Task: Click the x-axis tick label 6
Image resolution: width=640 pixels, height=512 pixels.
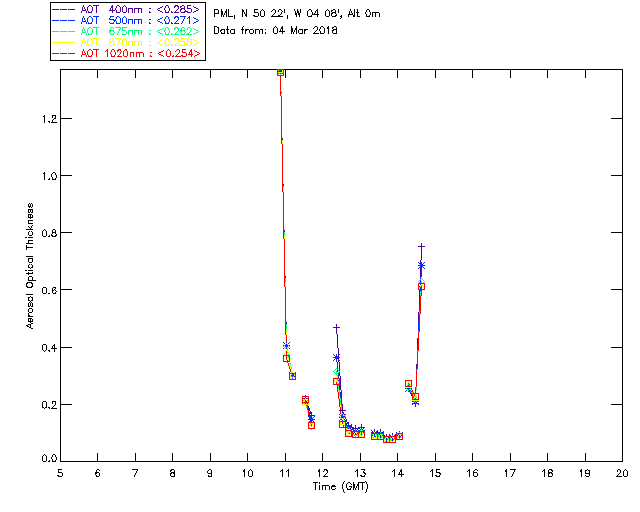Action: point(98,473)
